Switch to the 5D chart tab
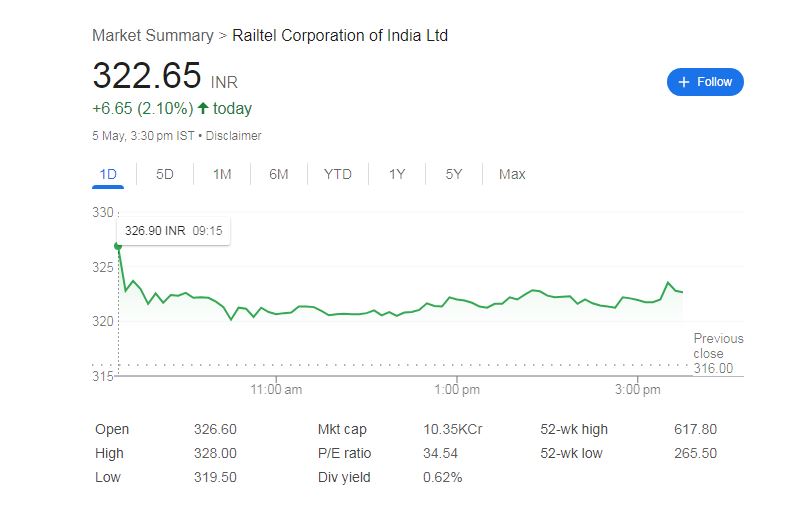 click(x=165, y=174)
